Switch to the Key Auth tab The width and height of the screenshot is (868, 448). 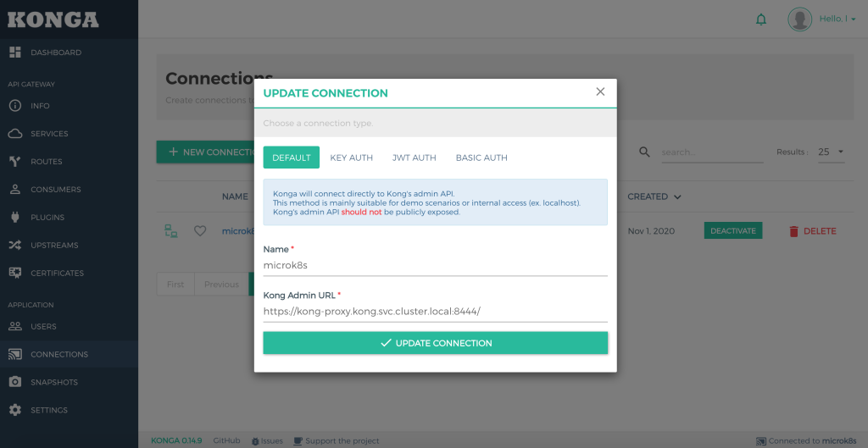coord(352,158)
